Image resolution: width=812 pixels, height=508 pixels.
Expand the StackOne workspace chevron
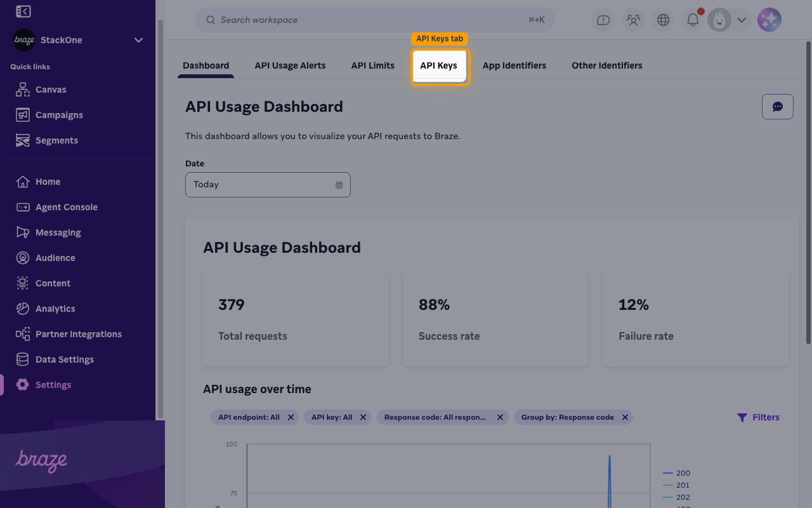tap(139, 40)
